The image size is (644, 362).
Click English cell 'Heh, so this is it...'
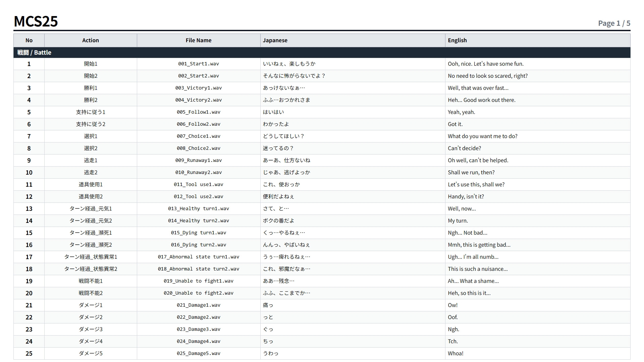click(x=538, y=293)
